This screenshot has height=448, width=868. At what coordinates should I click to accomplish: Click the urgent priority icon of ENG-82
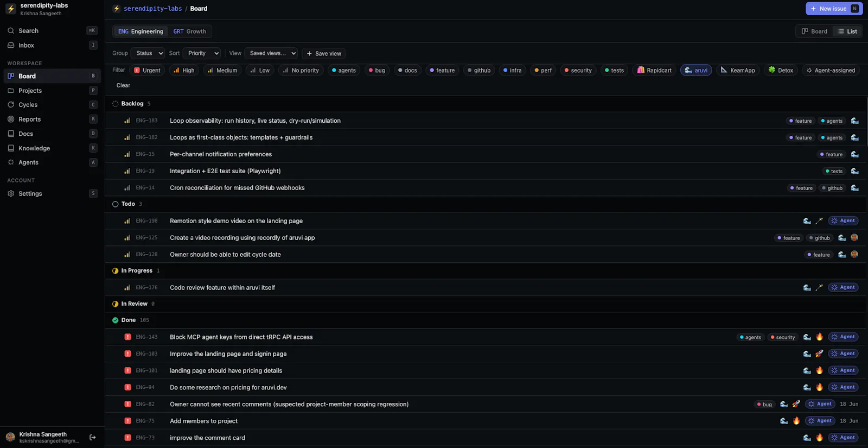click(127, 404)
